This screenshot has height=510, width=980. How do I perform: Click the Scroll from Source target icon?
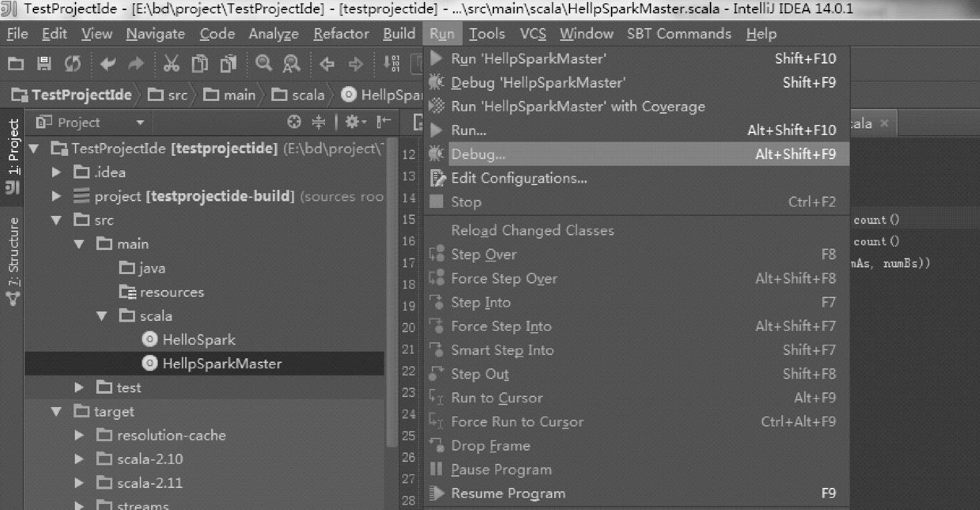pyautogui.click(x=294, y=122)
